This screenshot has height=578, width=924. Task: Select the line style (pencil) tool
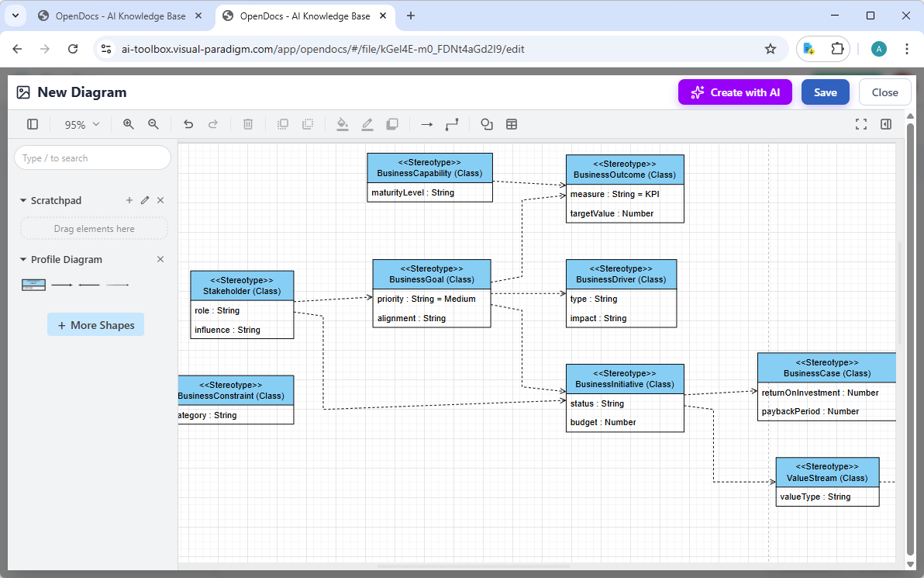367,124
